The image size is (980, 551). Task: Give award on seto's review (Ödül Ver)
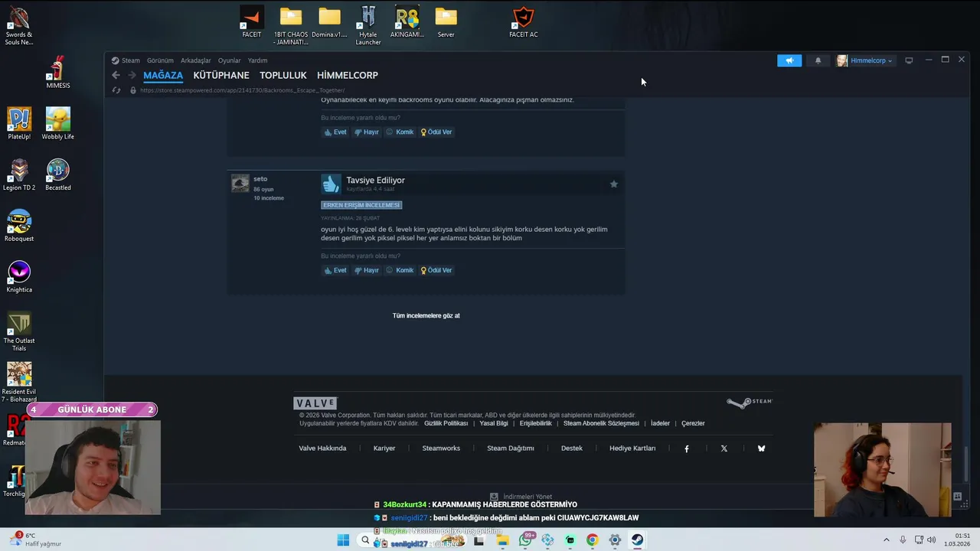(436, 270)
